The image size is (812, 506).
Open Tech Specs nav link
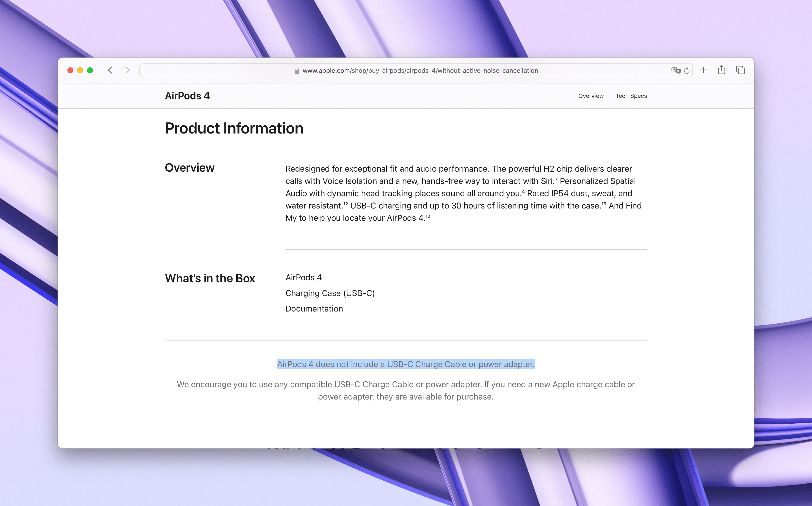point(631,96)
